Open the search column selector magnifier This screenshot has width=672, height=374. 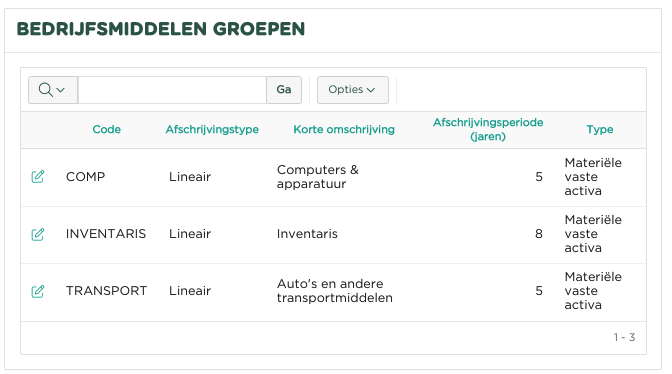tap(53, 90)
